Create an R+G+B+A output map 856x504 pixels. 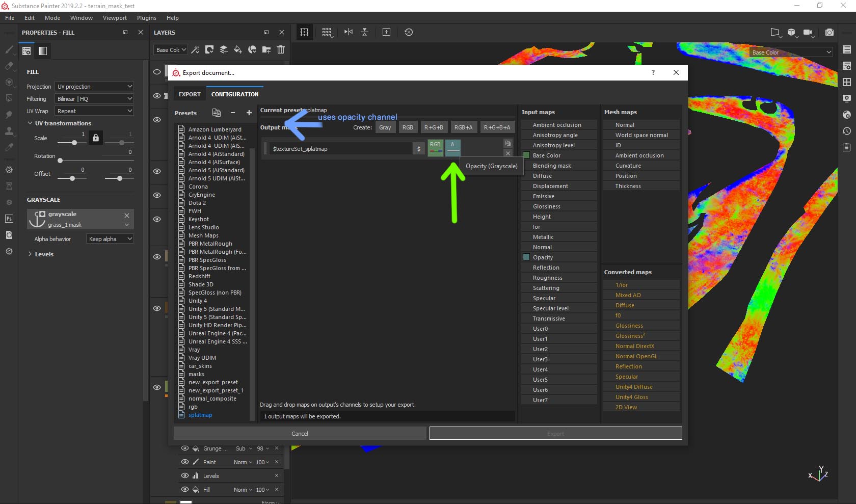coord(497,127)
